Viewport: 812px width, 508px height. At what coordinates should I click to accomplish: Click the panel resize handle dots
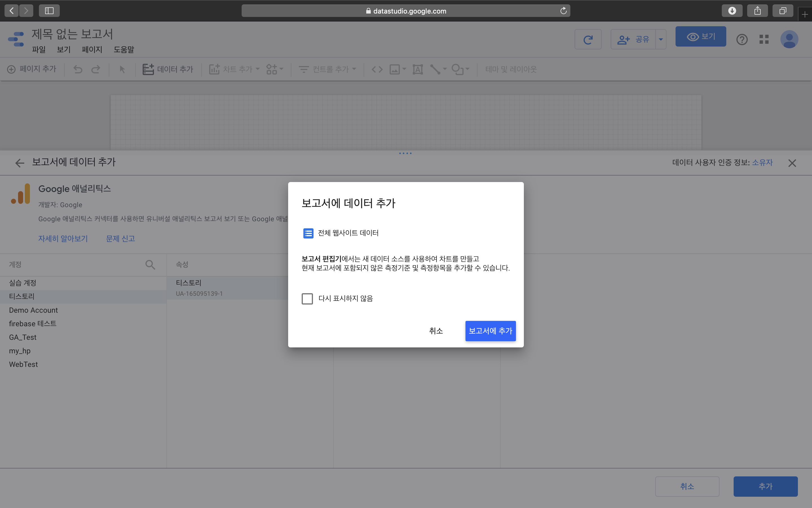click(405, 153)
